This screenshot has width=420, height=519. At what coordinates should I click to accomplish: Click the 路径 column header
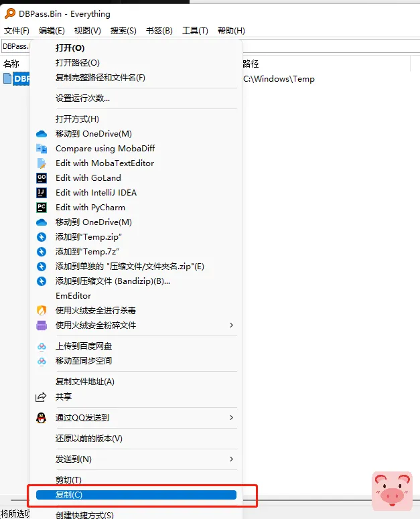point(251,64)
